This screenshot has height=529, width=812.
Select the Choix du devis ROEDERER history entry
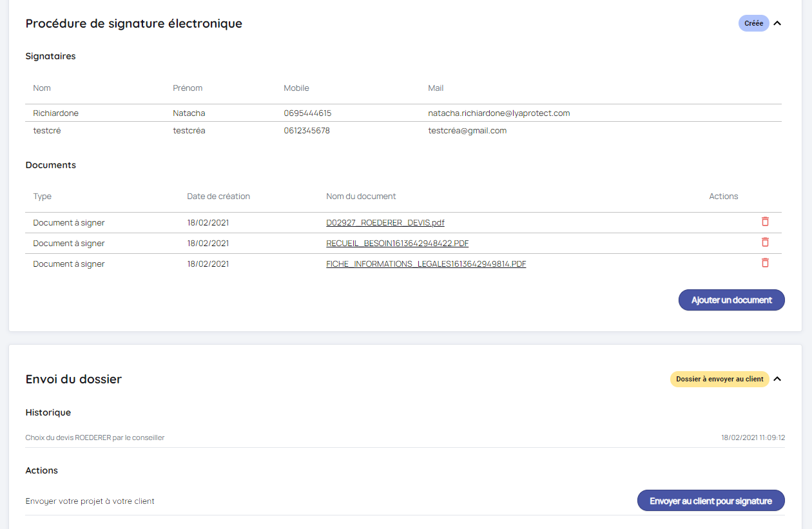pyautogui.click(x=95, y=438)
